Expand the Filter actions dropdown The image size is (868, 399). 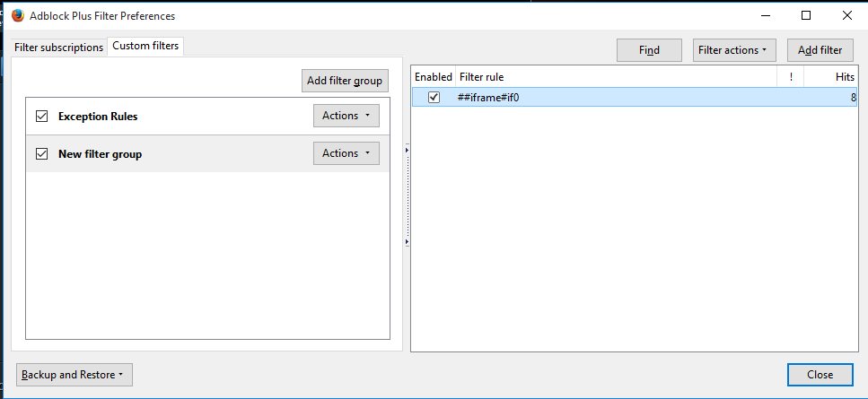point(732,50)
